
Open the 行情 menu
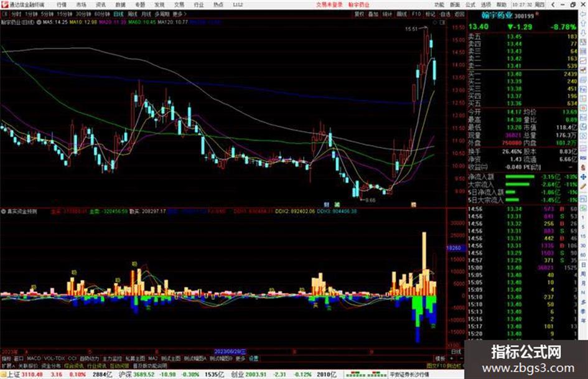[62, 5]
